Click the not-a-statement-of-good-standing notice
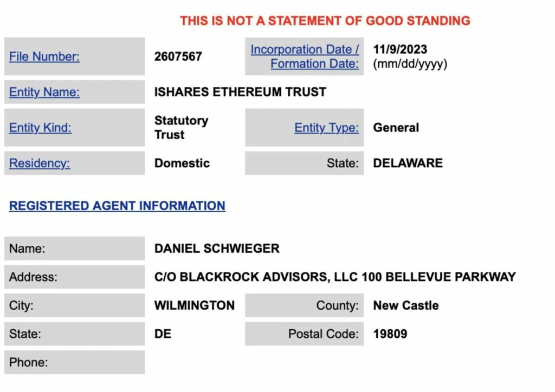555x392 pixels. click(325, 21)
